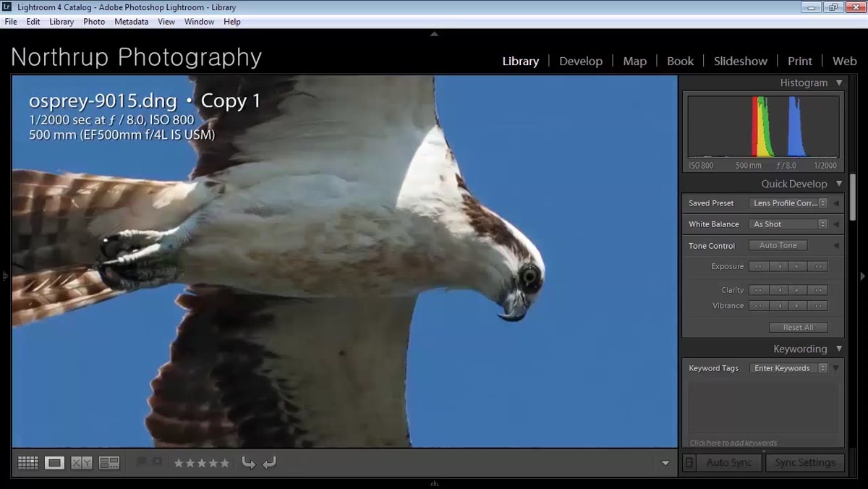Open the Photo menu
This screenshot has width=868, height=489.
94,22
